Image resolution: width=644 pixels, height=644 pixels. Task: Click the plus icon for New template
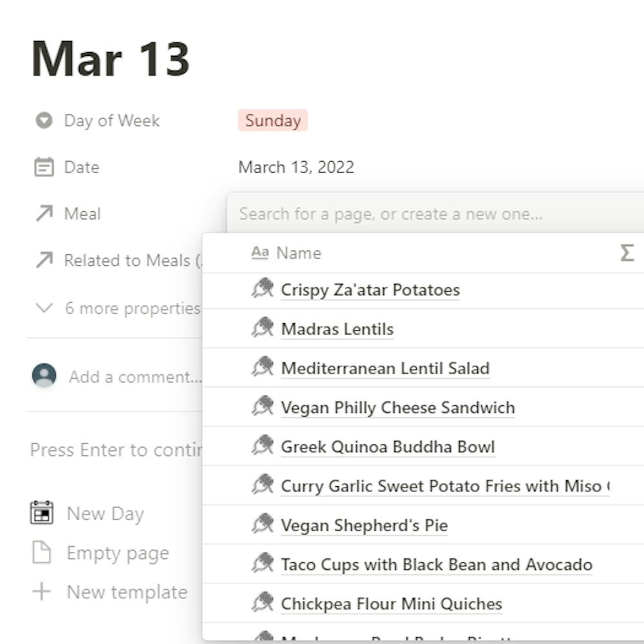(x=41, y=592)
